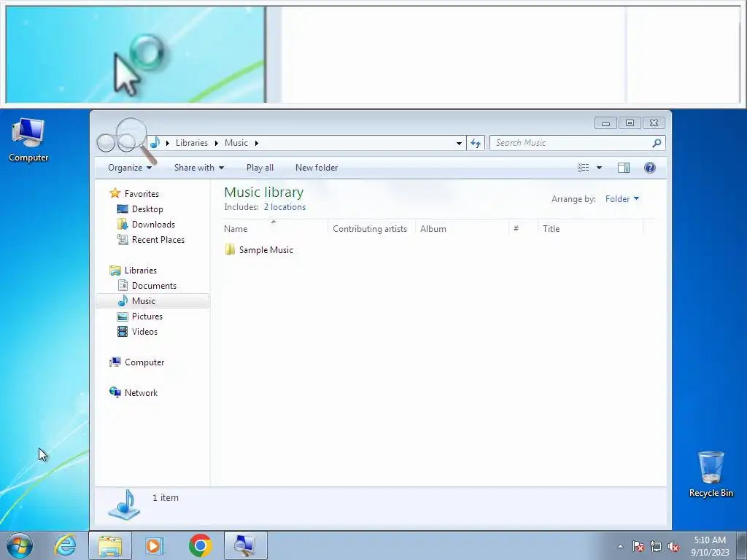Viewport: 747px width, 560px height.
Task: Open the Organize dropdown menu
Action: point(130,168)
